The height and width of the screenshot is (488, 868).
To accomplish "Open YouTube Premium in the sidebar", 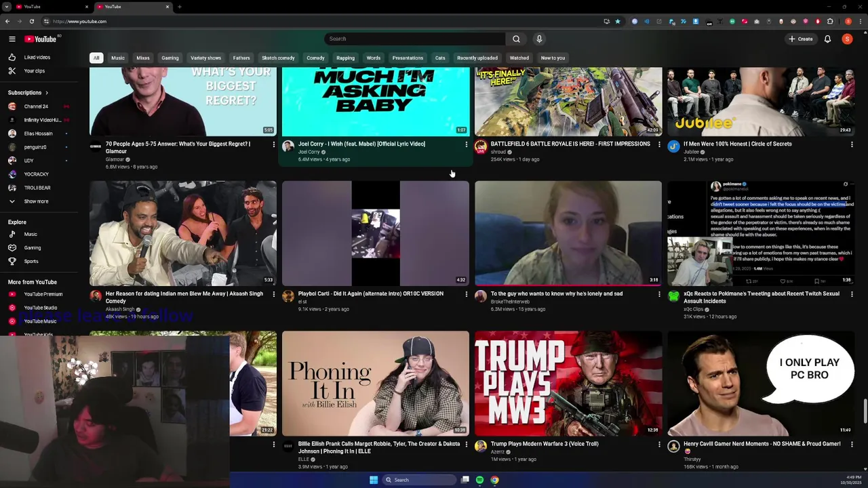I will pos(43,294).
